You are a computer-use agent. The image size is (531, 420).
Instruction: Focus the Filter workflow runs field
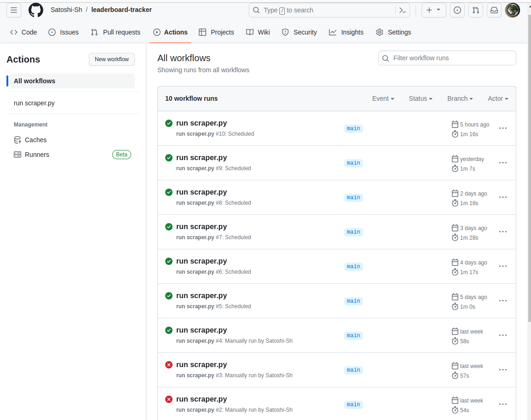[x=447, y=58]
